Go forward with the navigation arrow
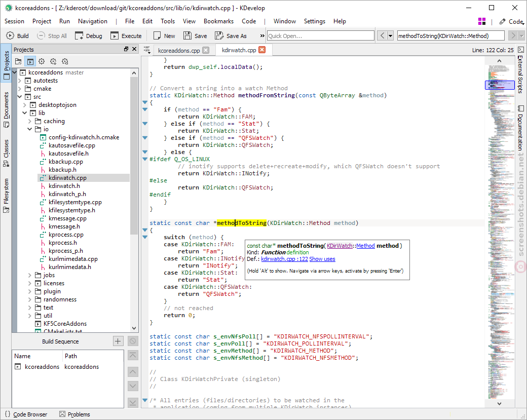527x420 pixels. tap(513, 35)
